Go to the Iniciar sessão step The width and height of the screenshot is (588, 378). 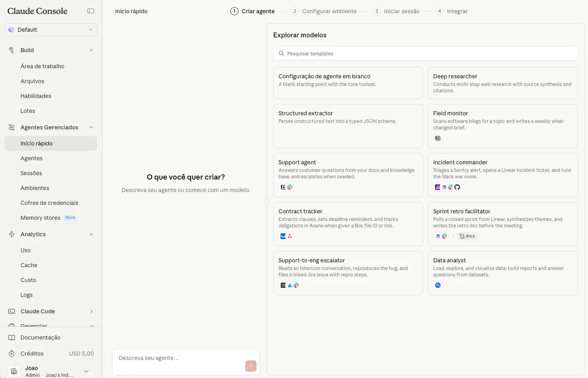(396, 11)
